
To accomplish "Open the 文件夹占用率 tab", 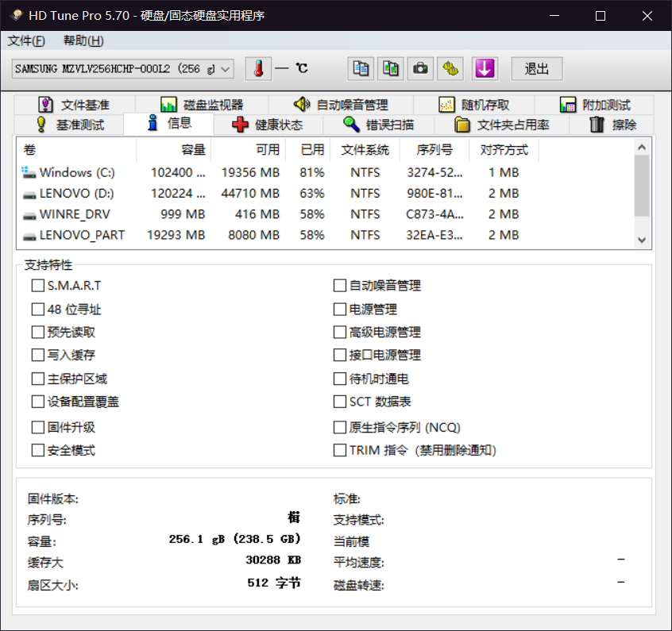I will 501,125.
